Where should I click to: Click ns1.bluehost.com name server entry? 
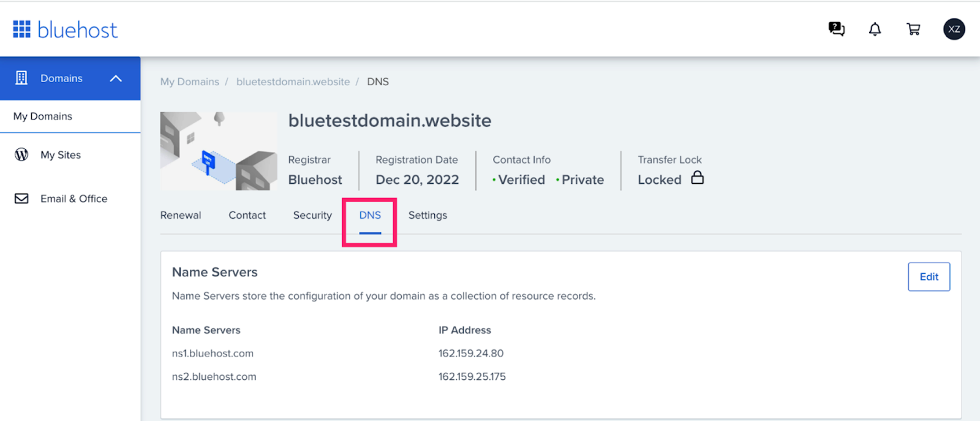(x=213, y=353)
